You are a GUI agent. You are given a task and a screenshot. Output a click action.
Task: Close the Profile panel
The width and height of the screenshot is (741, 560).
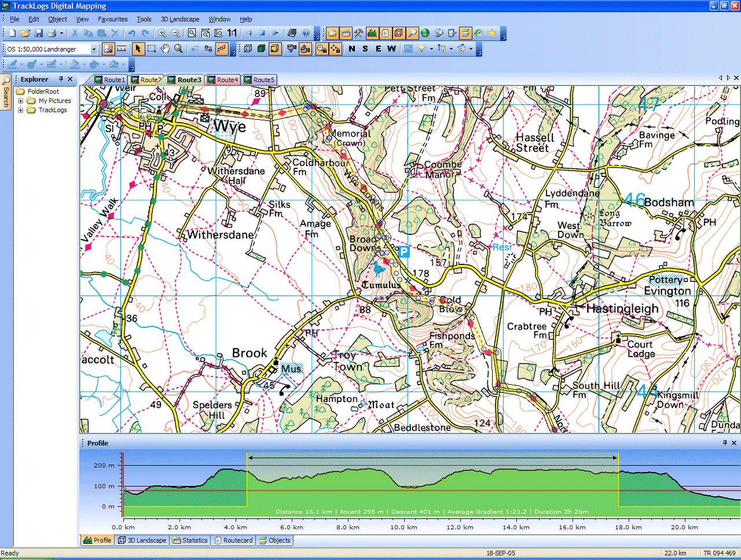[x=734, y=443]
